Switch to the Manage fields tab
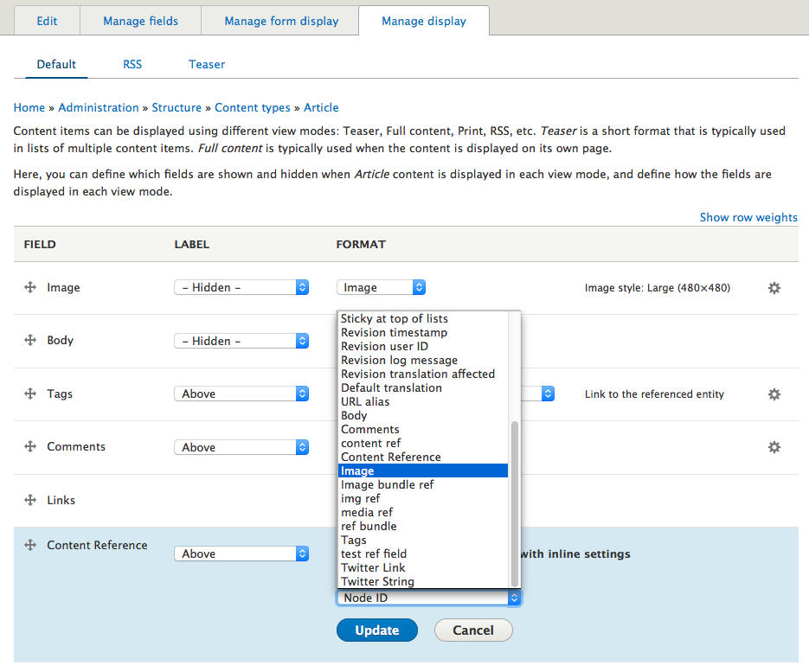This screenshot has height=672, width=809. pyautogui.click(x=140, y=21)
